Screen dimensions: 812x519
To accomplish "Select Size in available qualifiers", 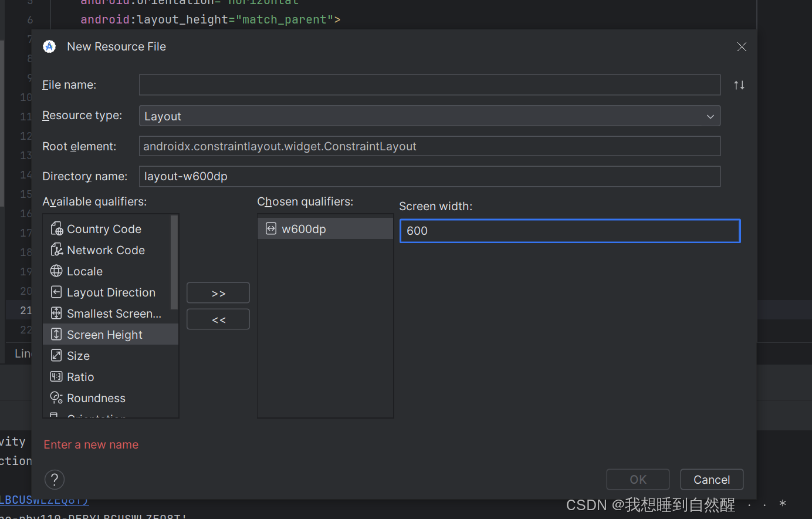I will coord(110,355).
